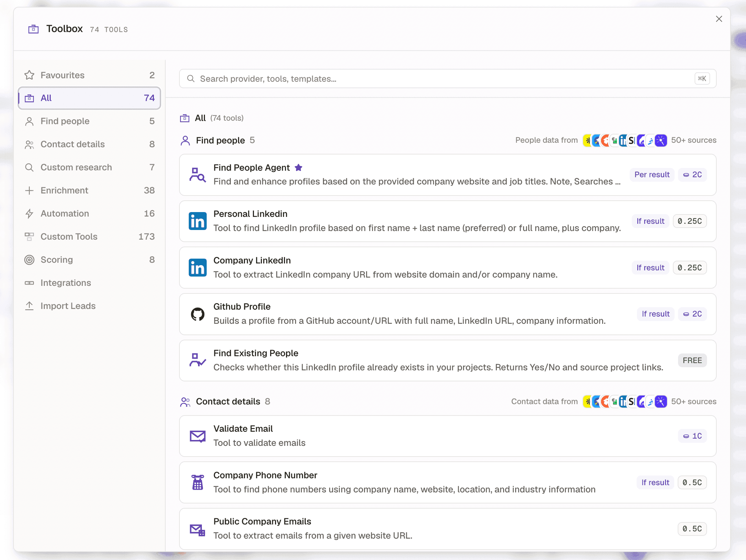Screen dimensions: 746x560
Task: Click 50+ sources text beside Contact data
Action: (x=694, y=402)
